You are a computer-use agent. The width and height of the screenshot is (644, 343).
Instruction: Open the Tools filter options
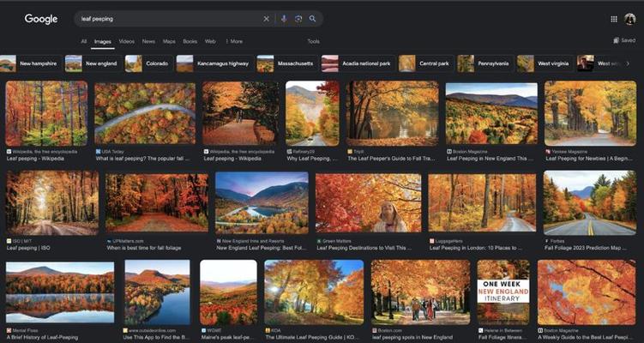coord(313,41)
